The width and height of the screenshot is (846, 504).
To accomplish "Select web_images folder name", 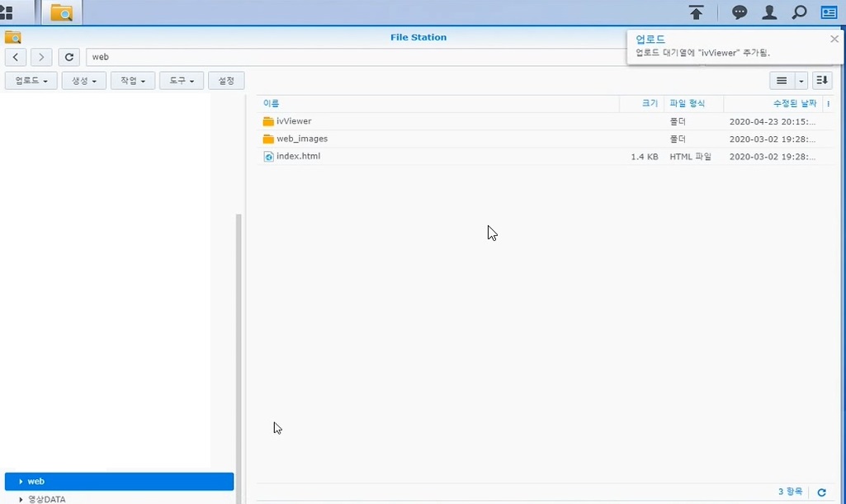I will click(x=302, y=139).
